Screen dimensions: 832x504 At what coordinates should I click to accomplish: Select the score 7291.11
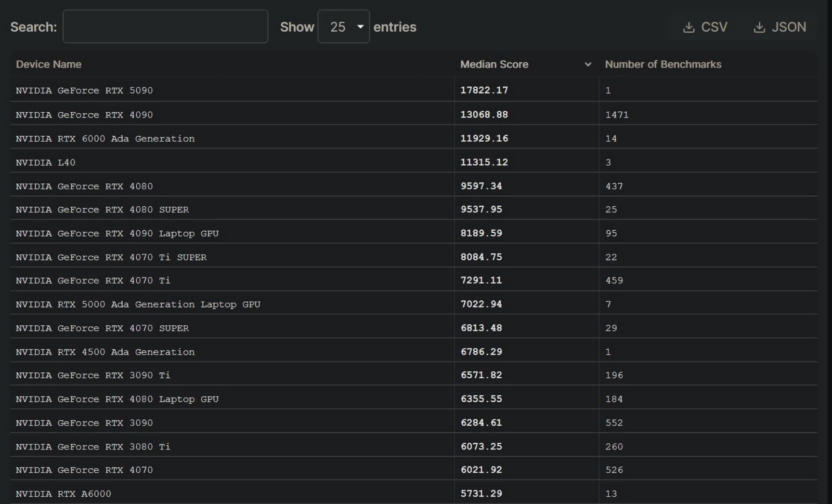coord(482,281)
